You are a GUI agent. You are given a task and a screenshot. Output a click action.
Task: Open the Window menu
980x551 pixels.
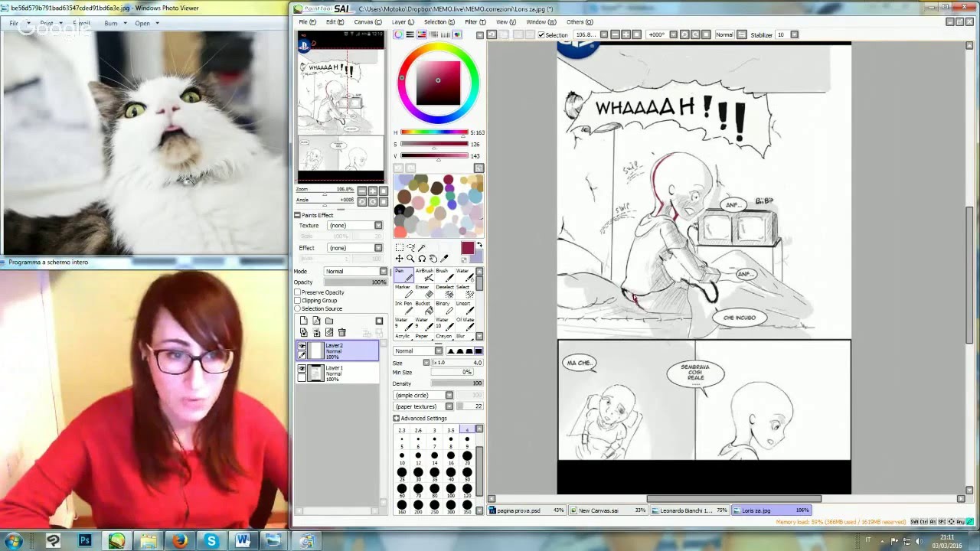[541, 22]
